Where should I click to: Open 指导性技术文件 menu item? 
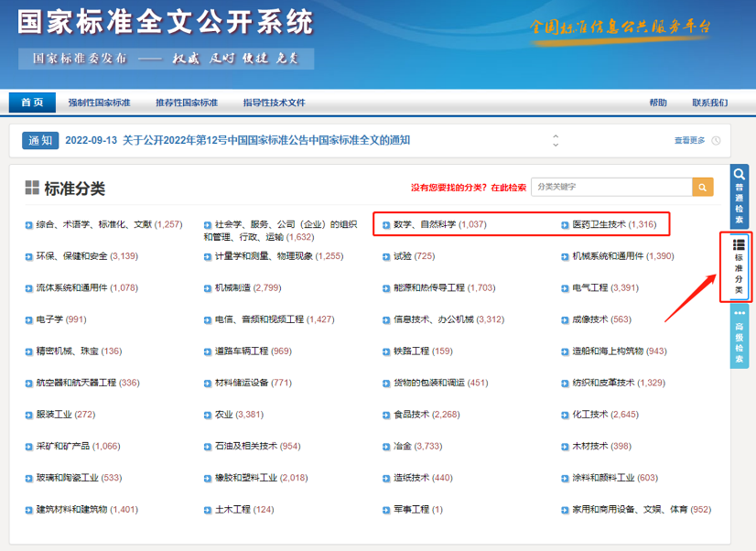click(x=274, y=103)
